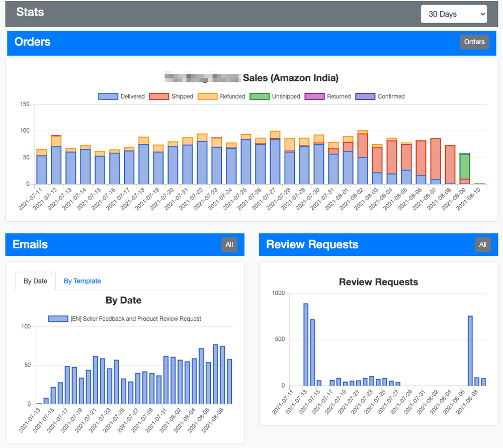Click the 2021-07-11 axis label in Sales chart
Screen dimensions: 503x448
[30, 199]
